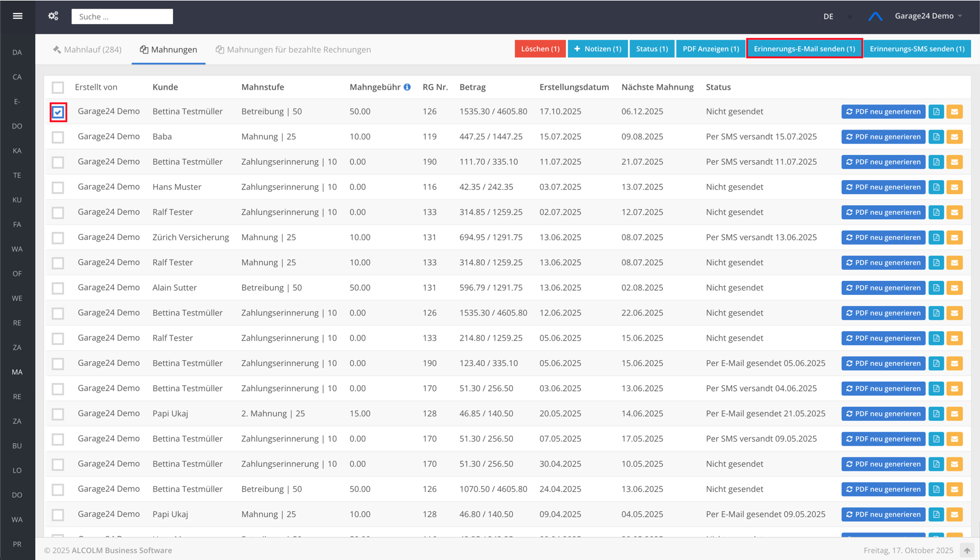
Task: Click the orange email icon for Hans Muster
Action: 954,188
